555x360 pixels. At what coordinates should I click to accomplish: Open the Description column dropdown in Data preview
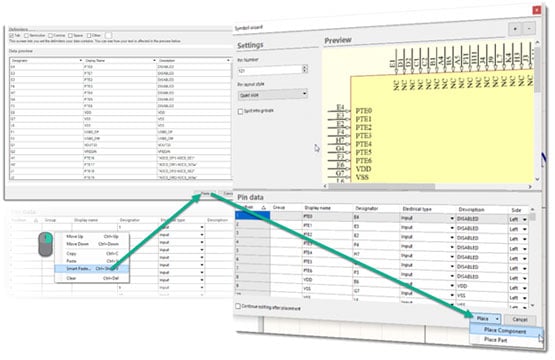228,61
